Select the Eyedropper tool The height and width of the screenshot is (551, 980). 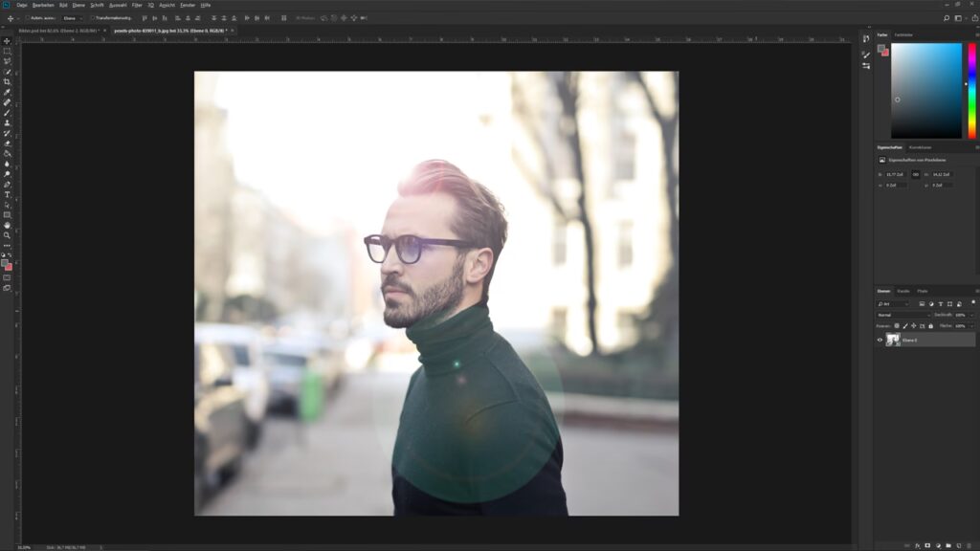[x=7, y=93]
